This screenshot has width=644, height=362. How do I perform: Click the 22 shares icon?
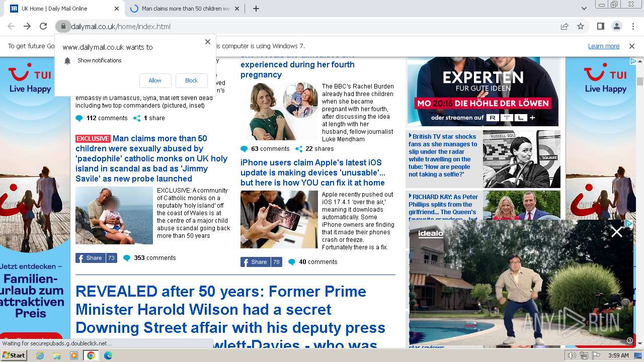coord(299,149)
